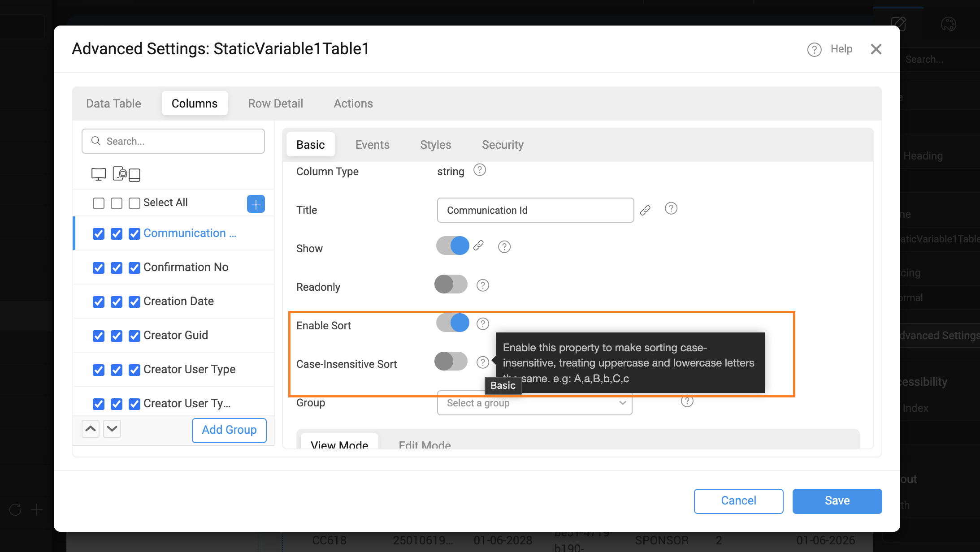980x552 pixels.
Task: Click the move-up chevron below column list
Action: click(x=91, y=429)
